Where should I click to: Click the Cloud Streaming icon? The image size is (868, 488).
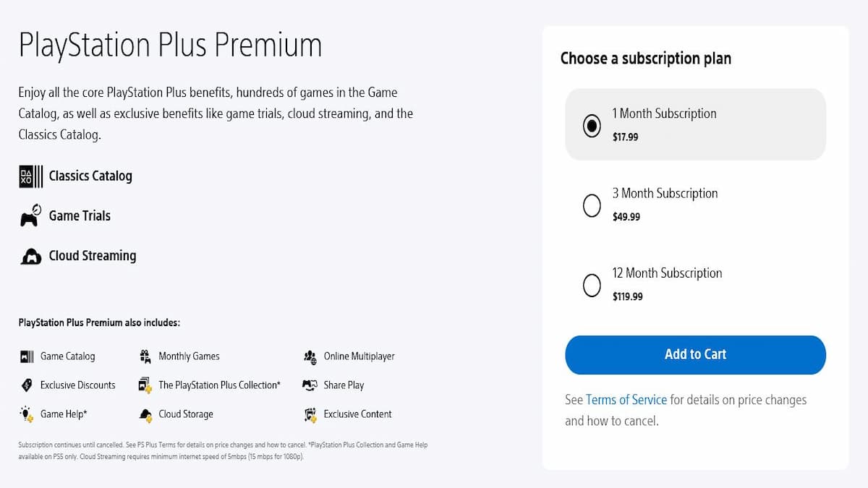point(30,257)
